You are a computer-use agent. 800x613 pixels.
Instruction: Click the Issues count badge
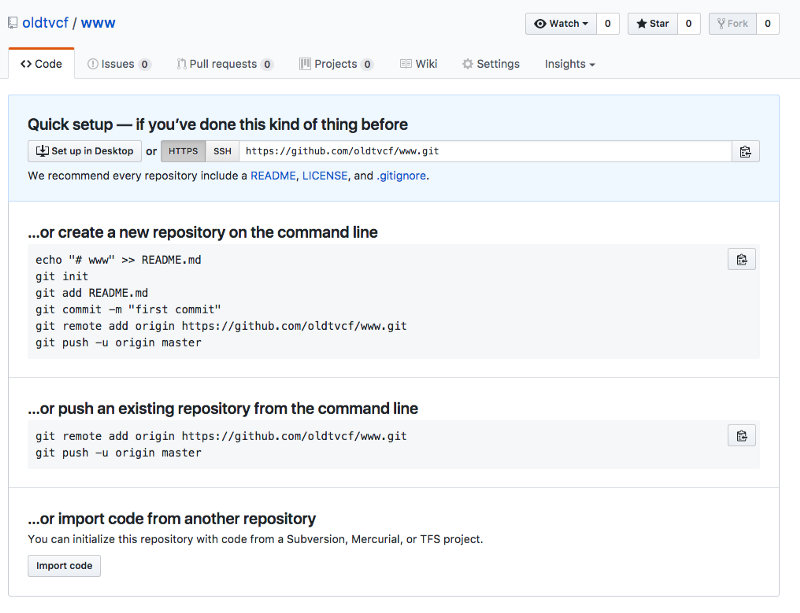click(144, 64)
